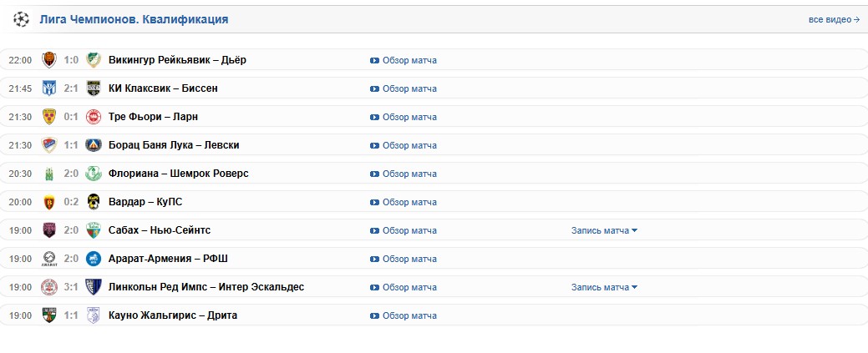868x353 pixels.
Task: Expand Запись матча for Линкольн Ред Импс
Action: pos(605,287)
